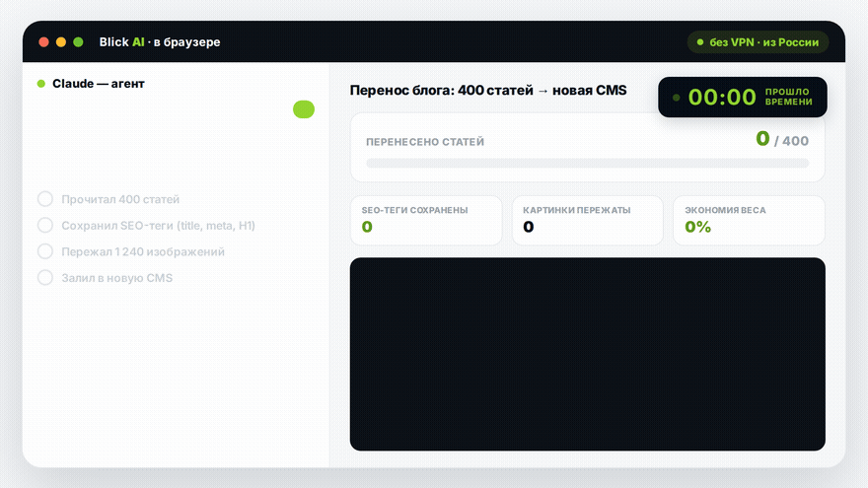This screenshot has width=868, height=488.
Task: Click the yellow minimize window dot
Action: 61,42
